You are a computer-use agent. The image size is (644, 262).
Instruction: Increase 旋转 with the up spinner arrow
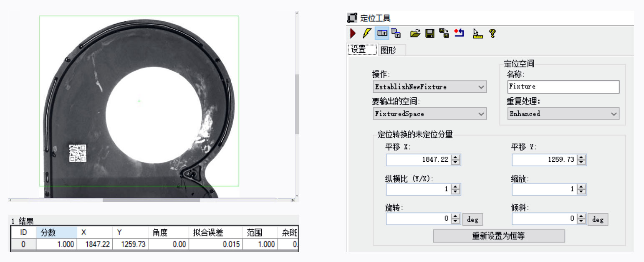click(x=456, y=216)
